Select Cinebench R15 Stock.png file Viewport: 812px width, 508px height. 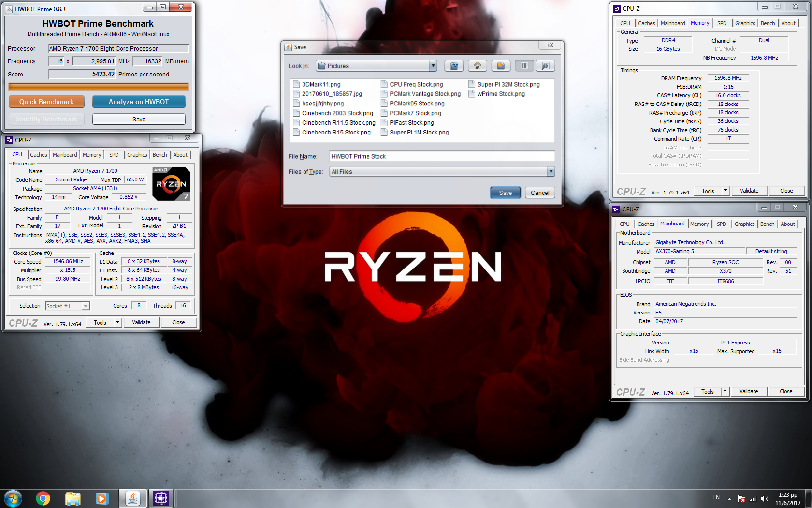pyautogui.click(x=332, y=133)
